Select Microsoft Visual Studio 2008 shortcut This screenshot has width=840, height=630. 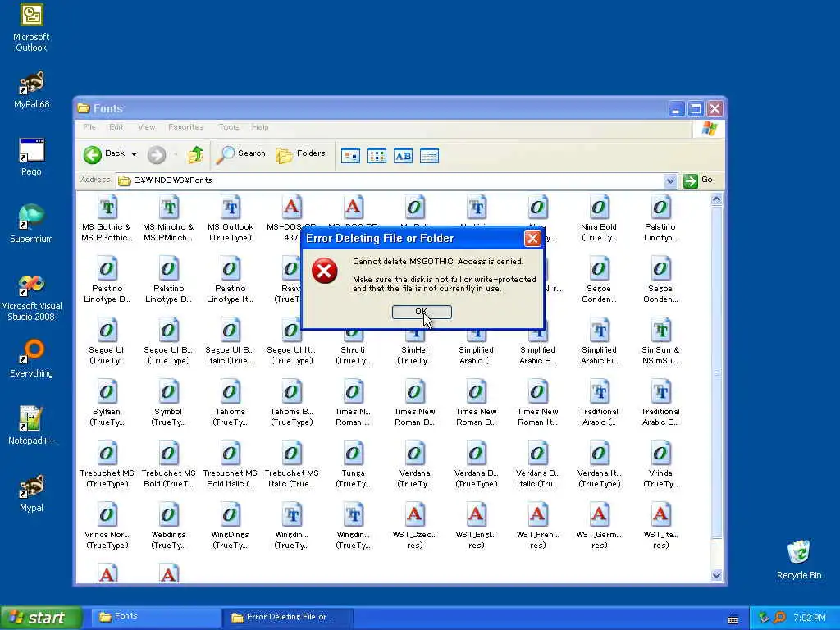click(31, 298)
